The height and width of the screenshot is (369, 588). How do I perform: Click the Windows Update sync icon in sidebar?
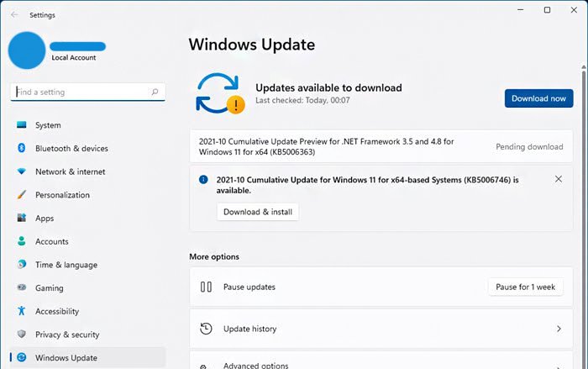coord(21,357)
